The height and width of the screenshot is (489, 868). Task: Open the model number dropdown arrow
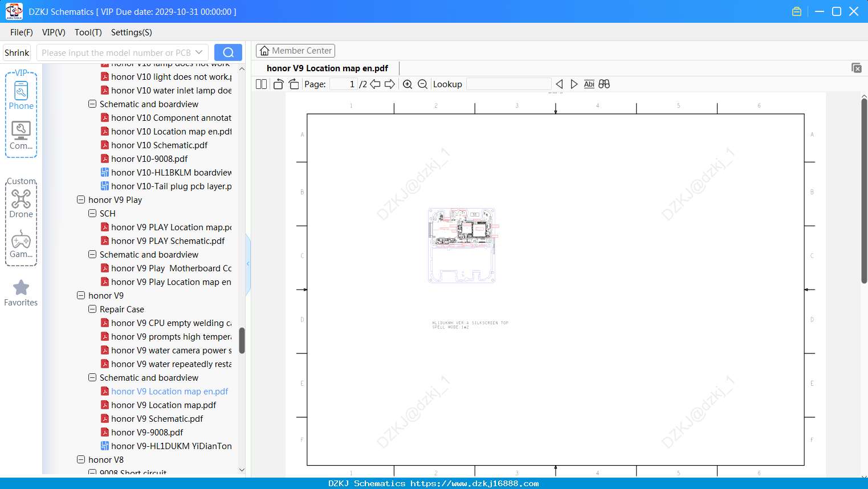coord(199,52)
